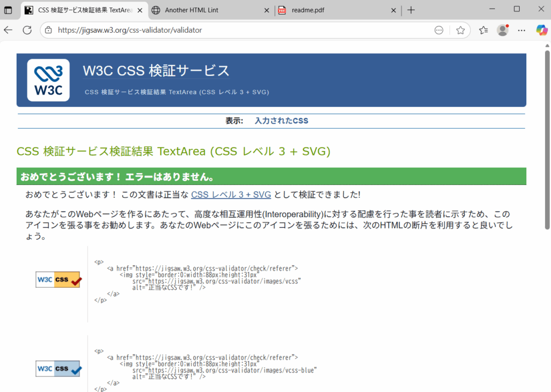Open the favorites list icon
This screenshot has width=551, height=392.
coord(483,30)
